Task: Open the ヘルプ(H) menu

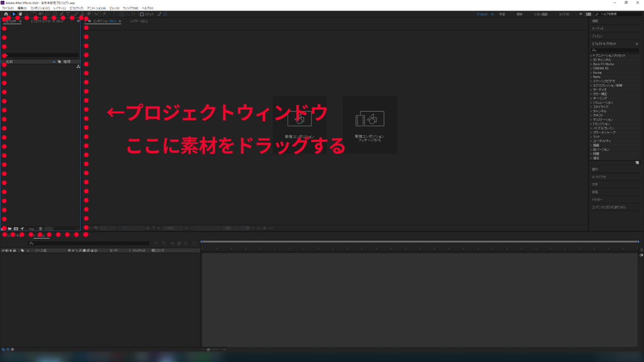Action: (147, 8)
